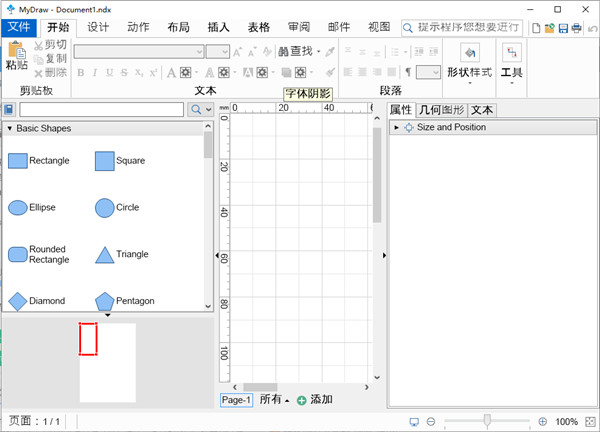Open the File (文件) menu
The image size is (600, 432).
19,27
